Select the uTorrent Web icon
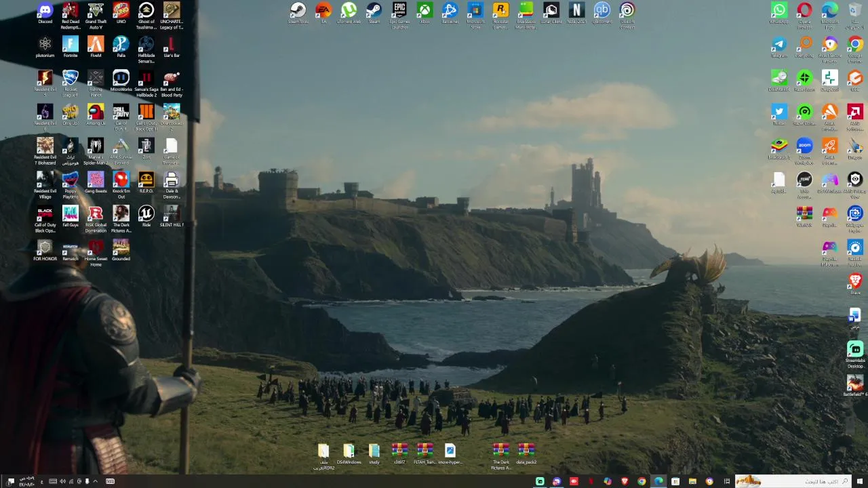Viewport: 868px width, 488px height. 349,14
